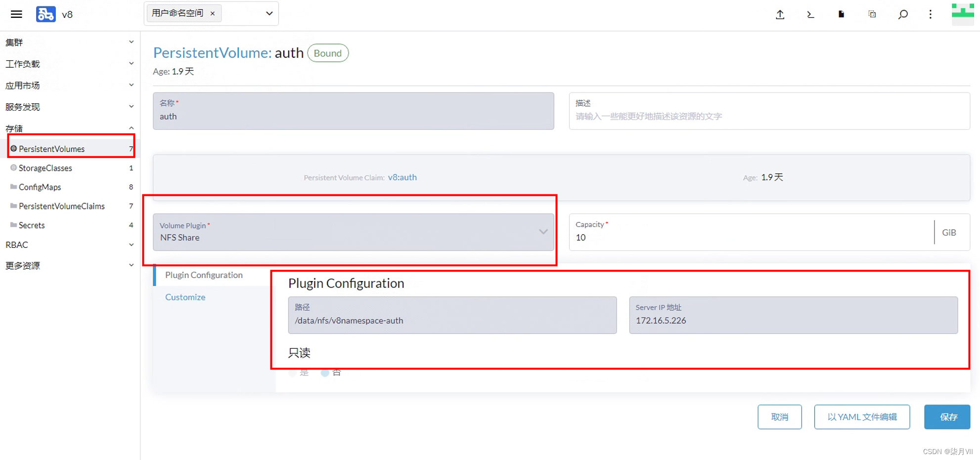Select the 是 read-only radio button
Image resolution: width=980 pixels, height=460 pixels.
click(x=293, y=372)
